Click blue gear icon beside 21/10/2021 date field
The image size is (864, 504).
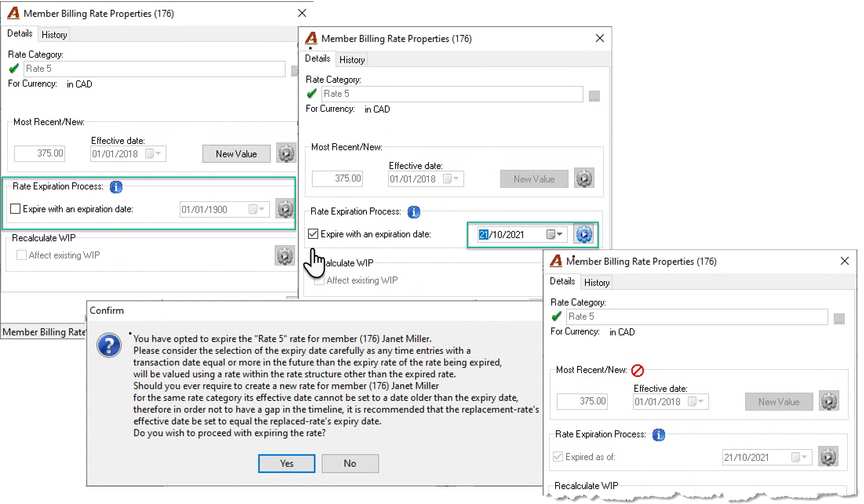(x=584, y=234)
